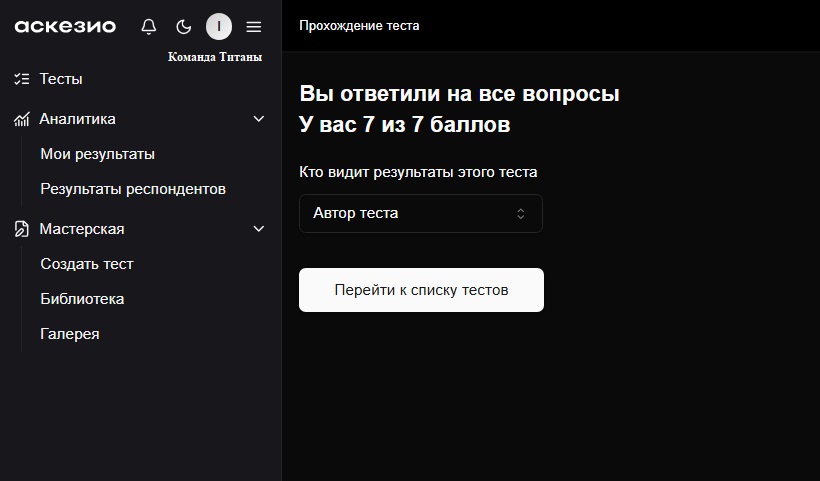Image resolution: width=820 pixels, height=481 pixels.
Task: Click the Тесты checklist icon
Action: pyautogui.click(x=22, y=79)
